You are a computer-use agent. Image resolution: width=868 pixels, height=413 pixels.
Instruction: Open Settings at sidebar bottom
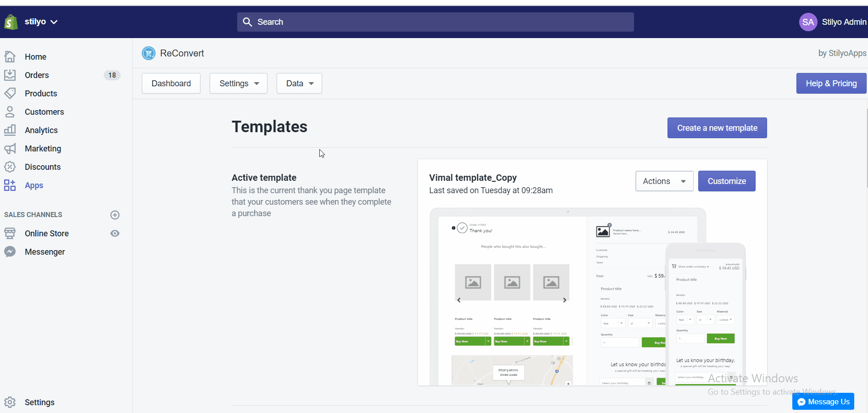point(39,402)
